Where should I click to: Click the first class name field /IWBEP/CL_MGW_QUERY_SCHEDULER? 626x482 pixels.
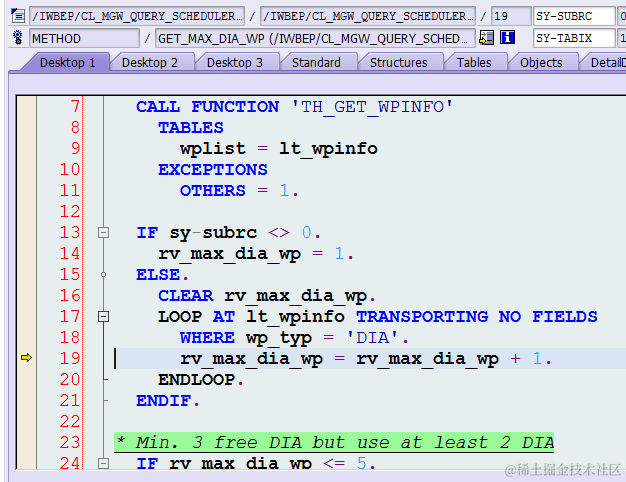click(137, 16)
